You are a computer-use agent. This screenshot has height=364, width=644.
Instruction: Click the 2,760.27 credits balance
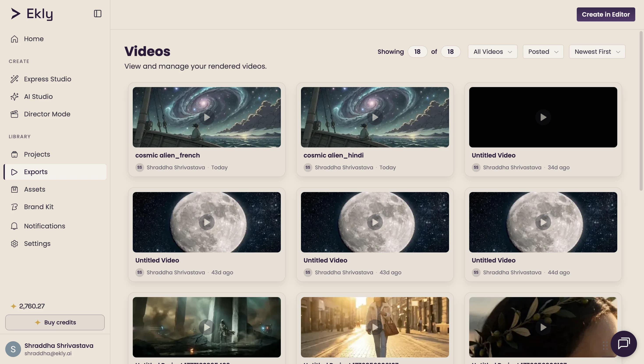(x=32, y=306)
